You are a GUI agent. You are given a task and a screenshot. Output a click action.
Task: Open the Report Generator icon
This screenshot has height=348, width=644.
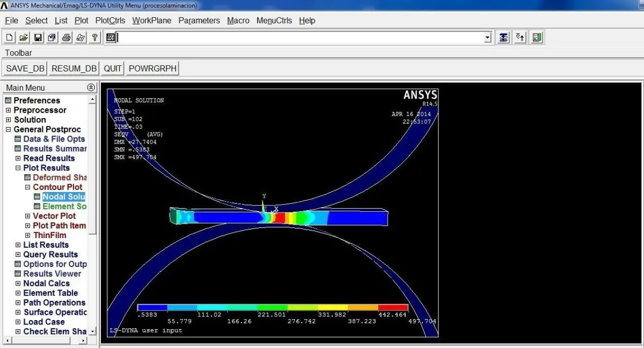(81, 38)
